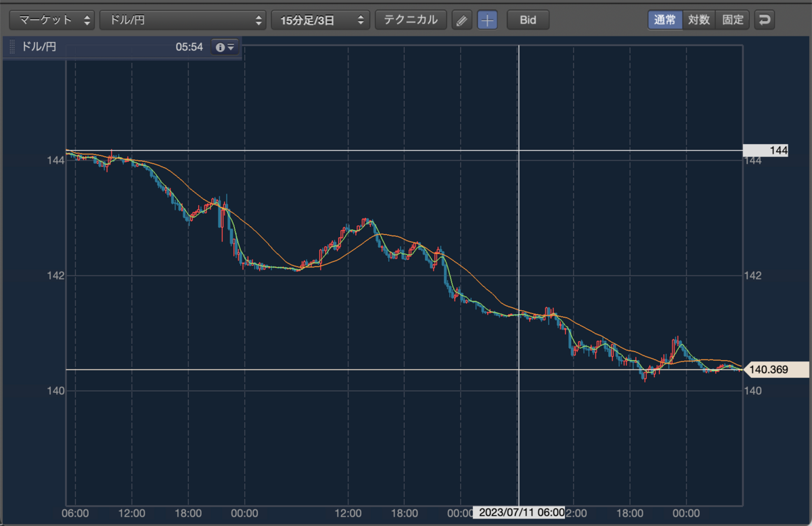Click the right axis label 142

click(x=752, y=276)
